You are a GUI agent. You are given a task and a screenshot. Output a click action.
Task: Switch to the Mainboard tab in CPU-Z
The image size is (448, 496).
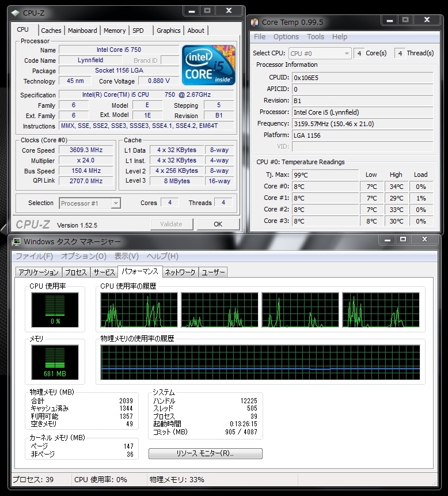[82, 31]
